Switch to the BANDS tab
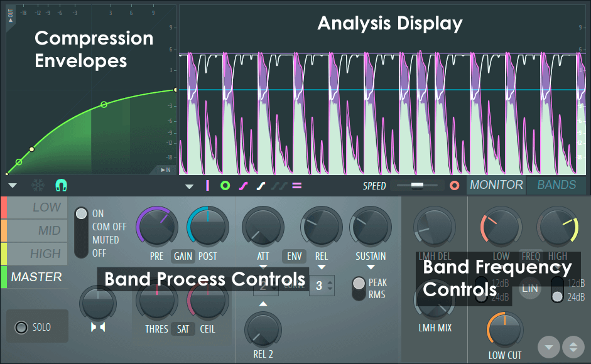Viewport: 591px width, 364px height. (x=556, y=185)
